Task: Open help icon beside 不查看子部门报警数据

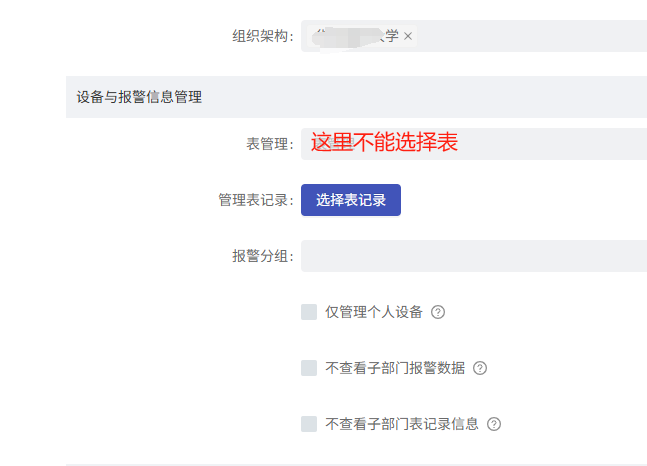Action: click(x=480, y=368)
